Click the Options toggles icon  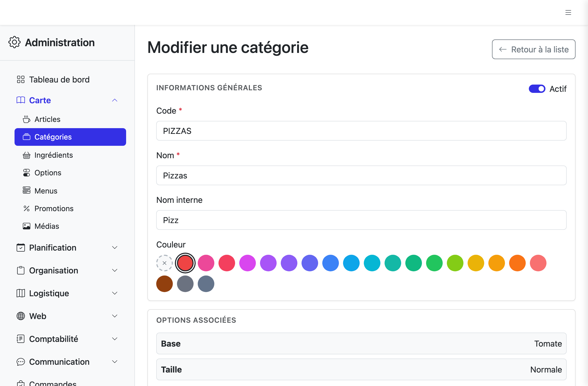(x=26, y=173)
